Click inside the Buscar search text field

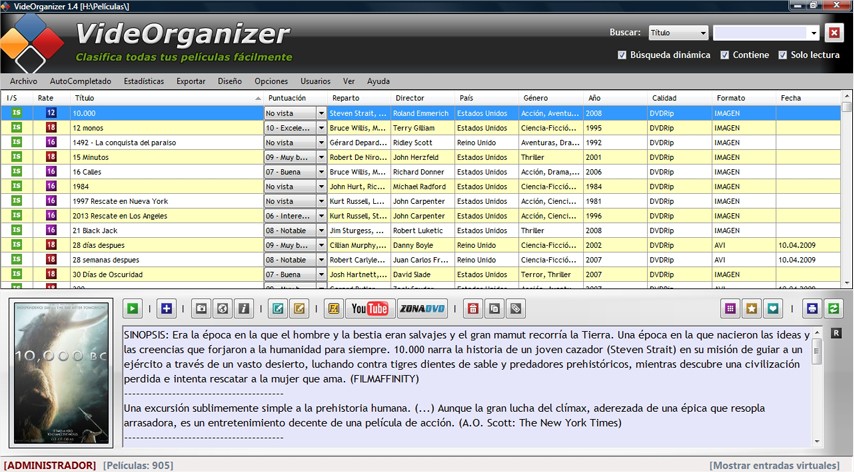click(760, 33)
